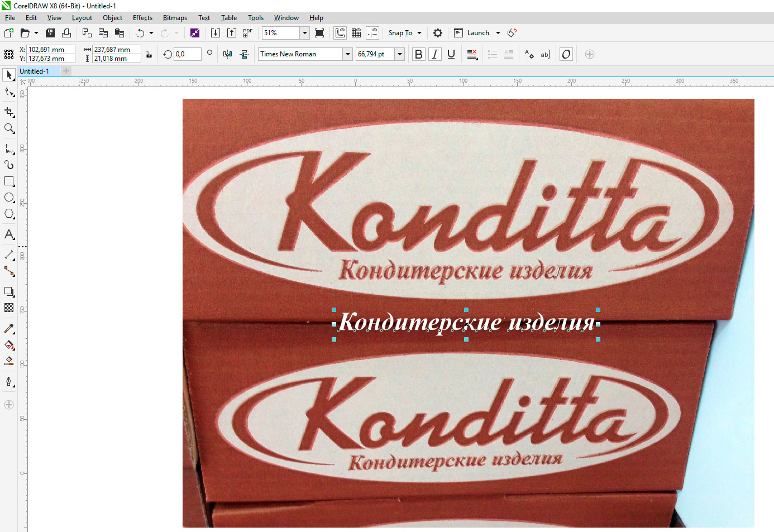
Task: Open the Window menu
Action: pyautogui.click(x=286, y=18)
